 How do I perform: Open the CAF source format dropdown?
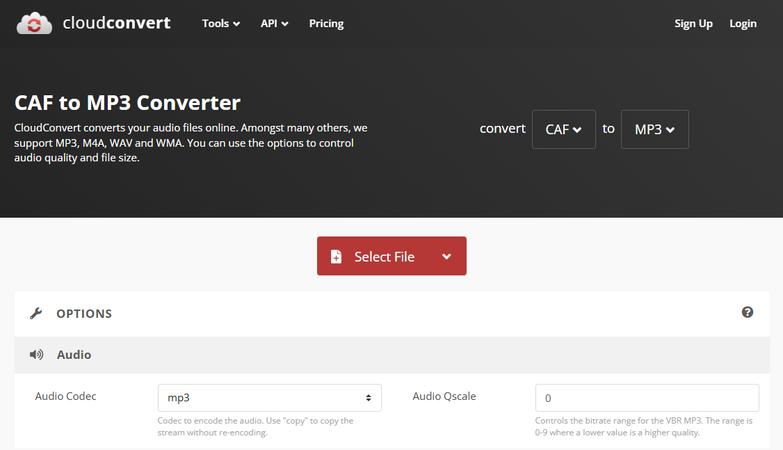click(x=563, y=129)
